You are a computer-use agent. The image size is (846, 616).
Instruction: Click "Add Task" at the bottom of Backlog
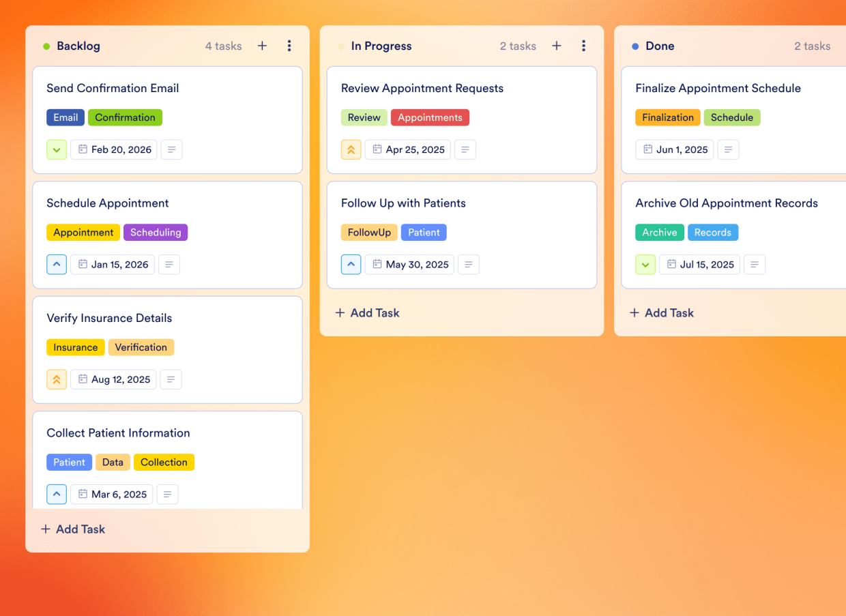point(73,529)
